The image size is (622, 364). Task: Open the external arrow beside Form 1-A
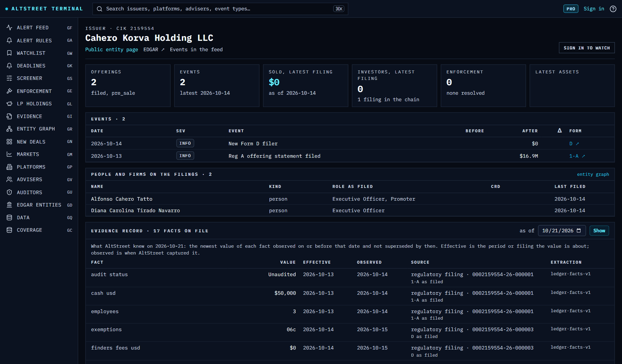tap(583, 156)
